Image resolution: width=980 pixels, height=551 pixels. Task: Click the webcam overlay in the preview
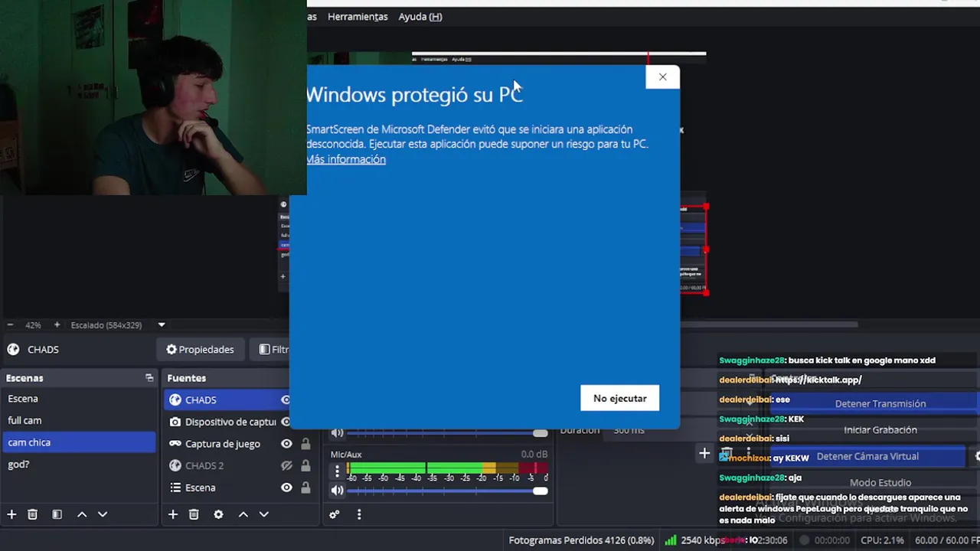point(153,97)
